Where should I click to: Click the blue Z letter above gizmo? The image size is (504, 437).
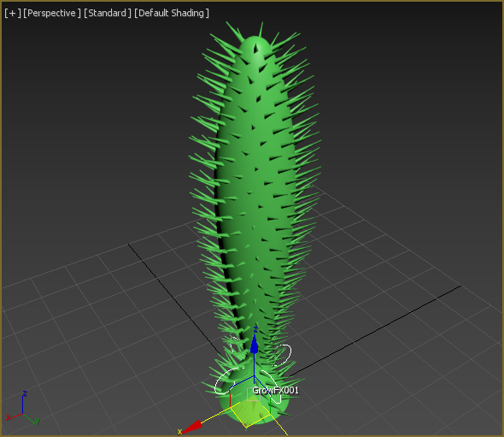[x=255, y=329]
